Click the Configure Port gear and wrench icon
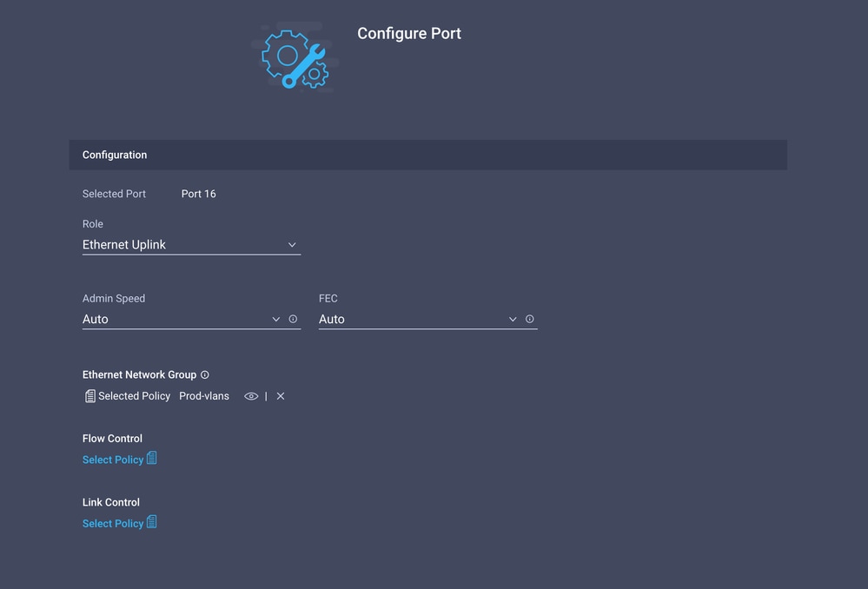868x589 pixels. pos(295,59)
